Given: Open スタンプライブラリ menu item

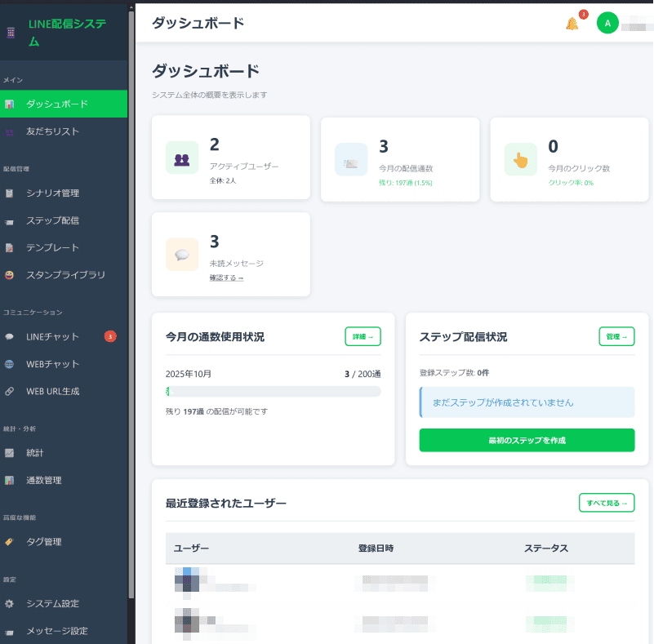Looking at the screenshot, I should click(x=65, y=275).
